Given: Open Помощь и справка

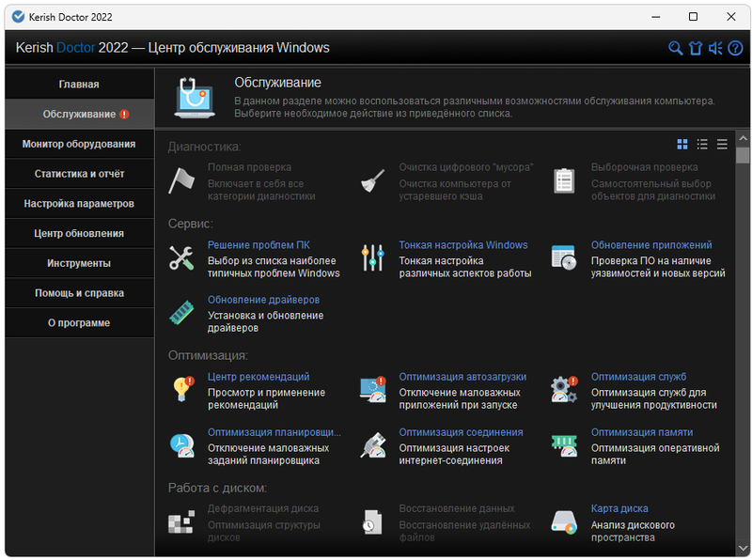Looking at the screenshot, I should pyautogui.click(x=79, y=292).
